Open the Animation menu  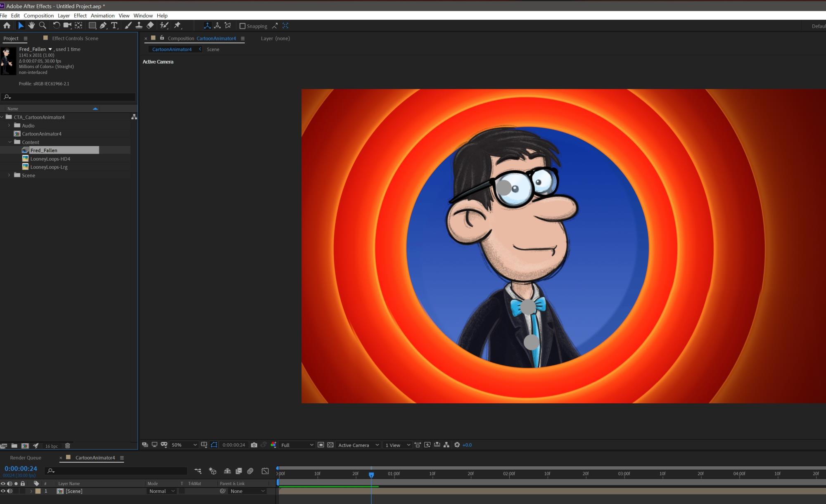102,16
